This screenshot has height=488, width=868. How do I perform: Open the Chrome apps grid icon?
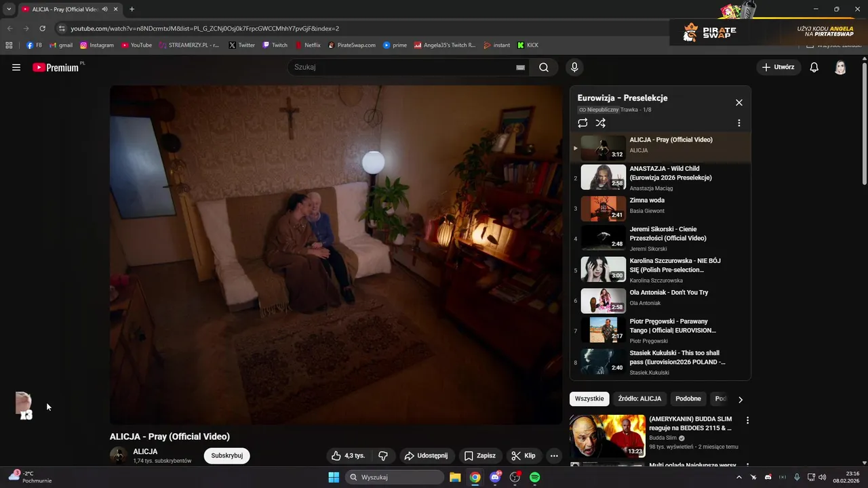point(9,45)
